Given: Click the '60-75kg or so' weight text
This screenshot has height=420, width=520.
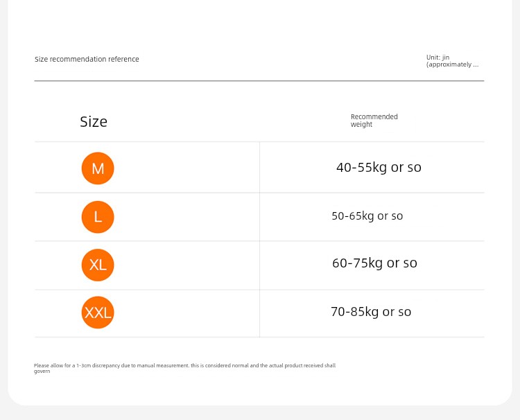Looking at the screenshot, I should pos(374,263).
